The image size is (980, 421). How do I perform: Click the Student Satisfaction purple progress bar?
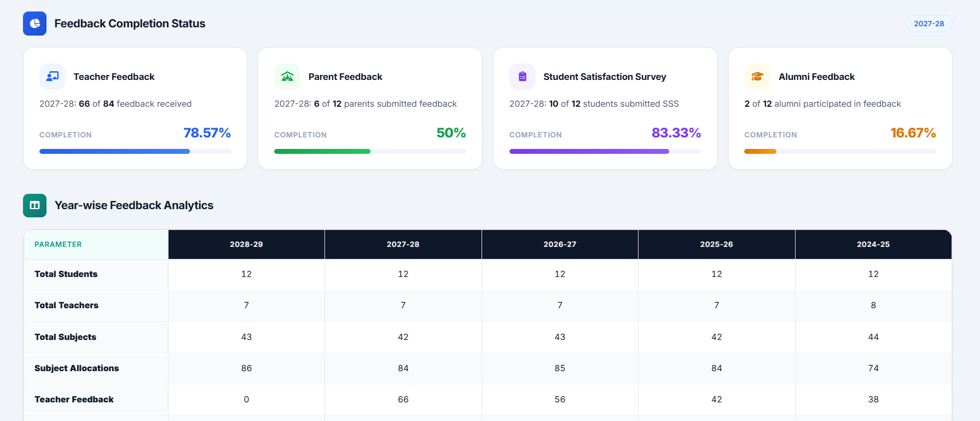605,151
